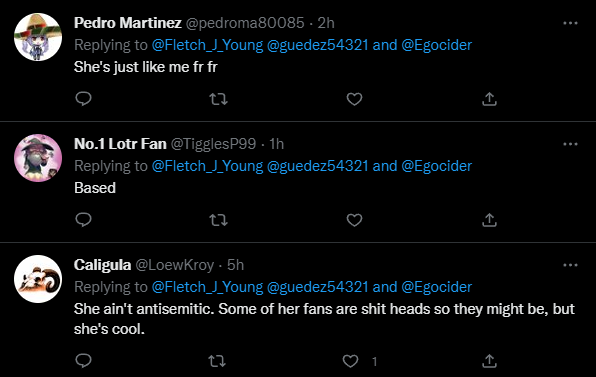Like Caligula's tweet with one like
Screen dimensions: 596x377
click(350, 361)
